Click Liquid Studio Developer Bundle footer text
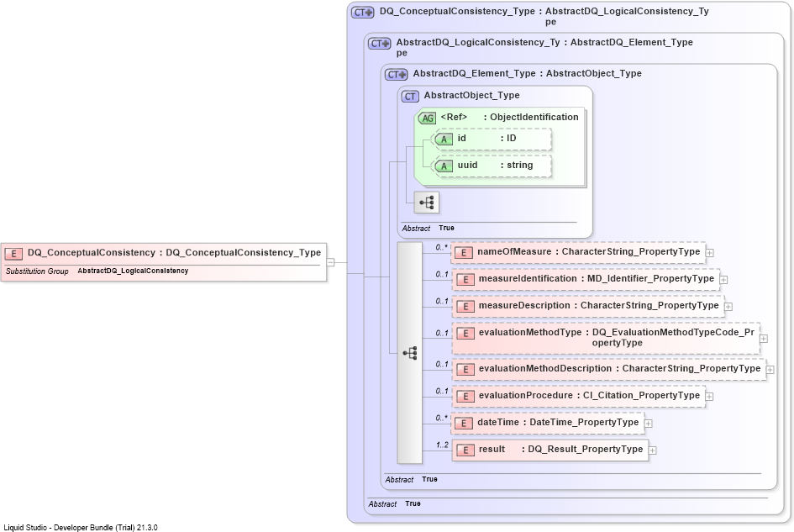794x532 pixels. [81, 528]
